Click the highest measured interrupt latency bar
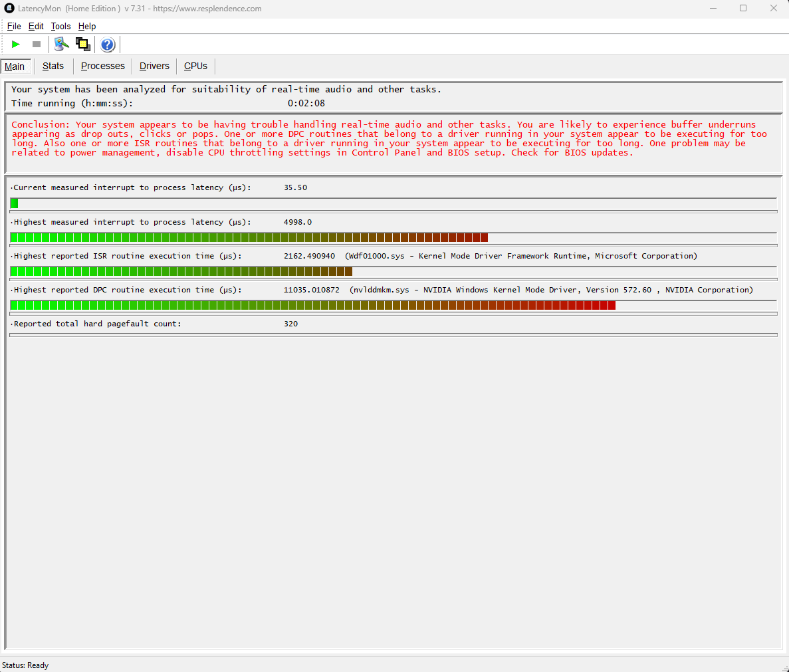 point(394,237)
